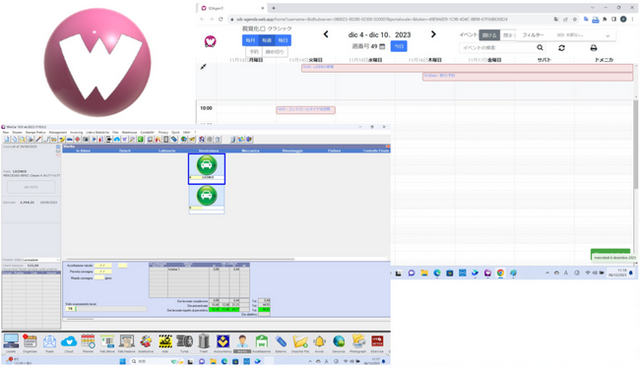The height and width of the screenshot is (366, 640).
Task: Click the refresh icon beside event search
Action: 562,48
